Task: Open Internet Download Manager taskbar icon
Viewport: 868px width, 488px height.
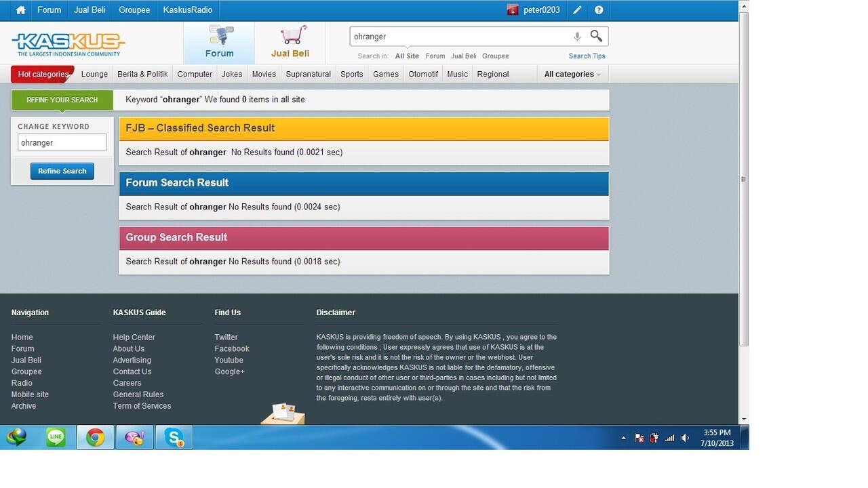Action: pos(17,438)
